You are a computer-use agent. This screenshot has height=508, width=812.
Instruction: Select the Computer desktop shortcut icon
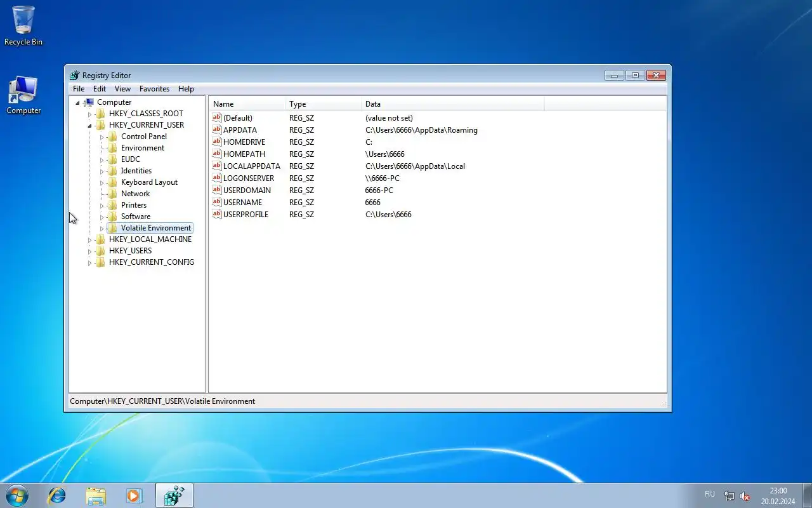23,95
